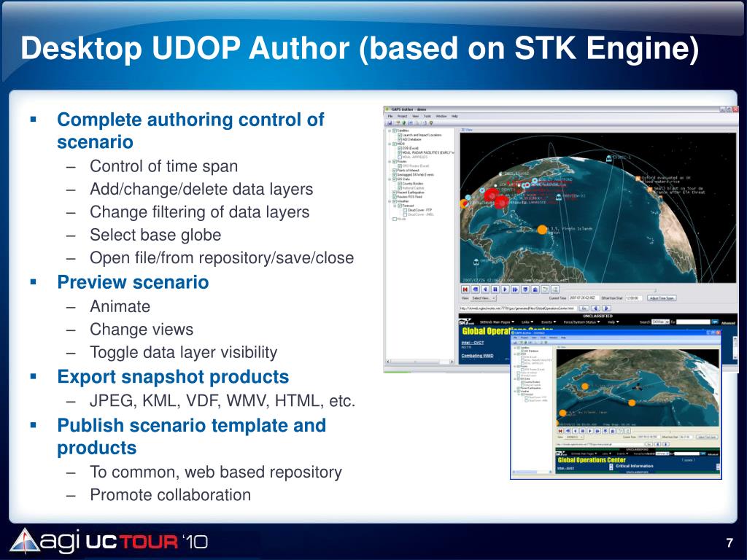Click the browser Forward arrow beside Go in demo window
The image size is (747, 560).
[606, 308]
